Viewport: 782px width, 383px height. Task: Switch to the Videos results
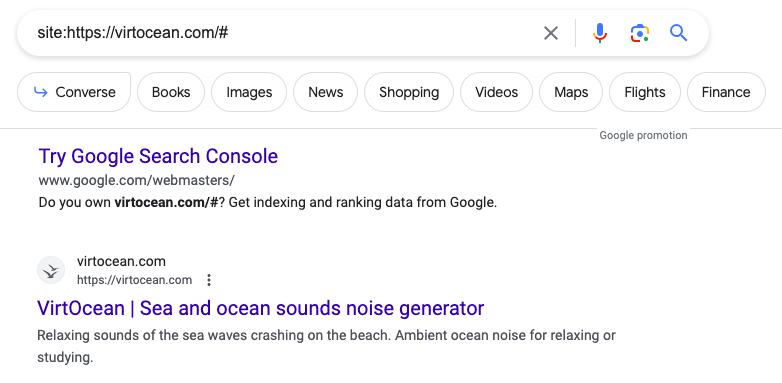coord(496,92)
